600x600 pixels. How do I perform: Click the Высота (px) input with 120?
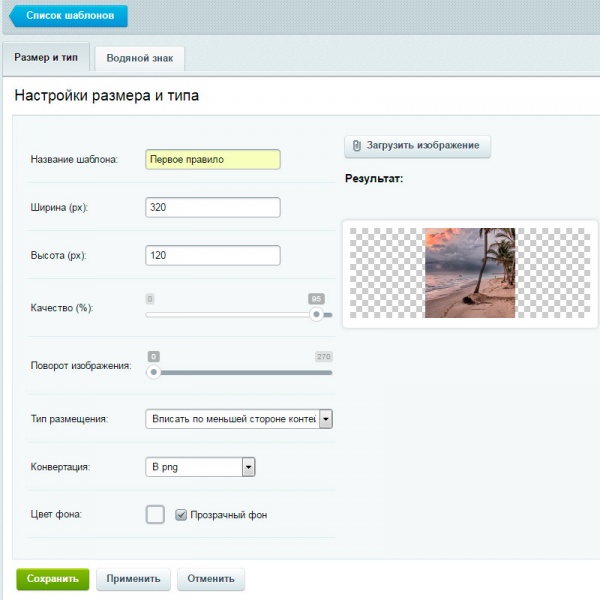click(212, 255)
